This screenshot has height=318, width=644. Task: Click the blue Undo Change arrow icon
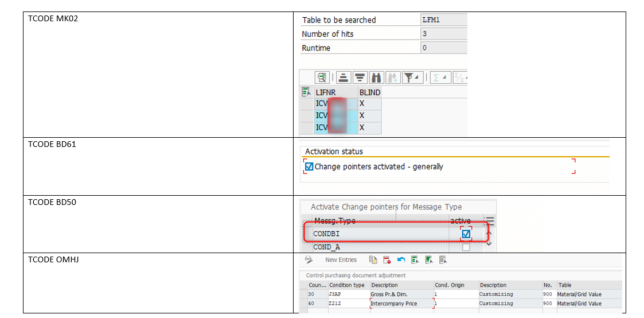pos(401,260)
